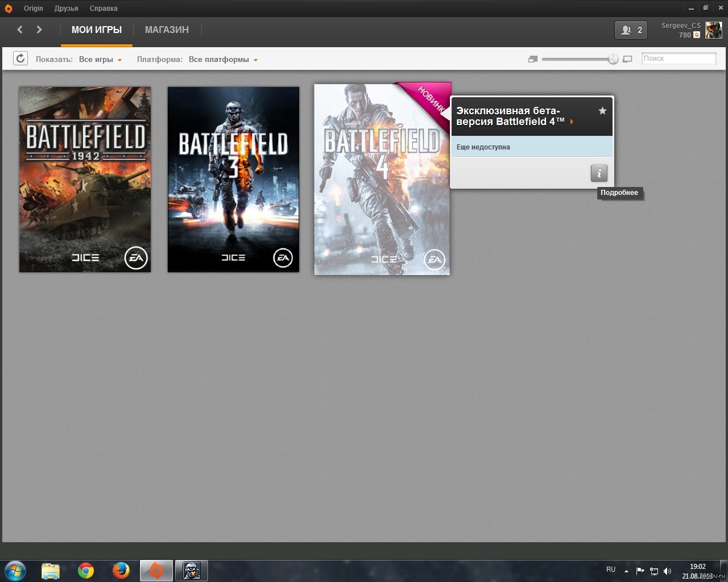Open the Windows Start menu
Image resolution: width=728 pixels, height=582 pixels.
pyautogui.click(x=15, y=571)
